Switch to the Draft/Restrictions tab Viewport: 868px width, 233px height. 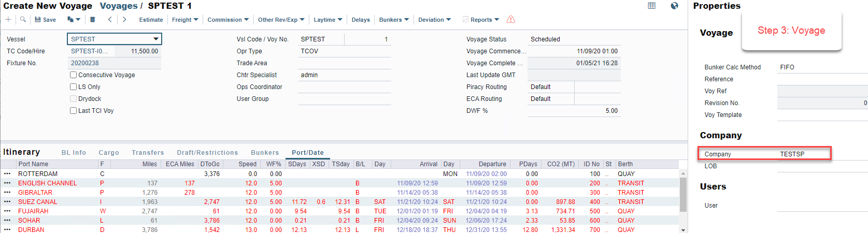point(207,153)
